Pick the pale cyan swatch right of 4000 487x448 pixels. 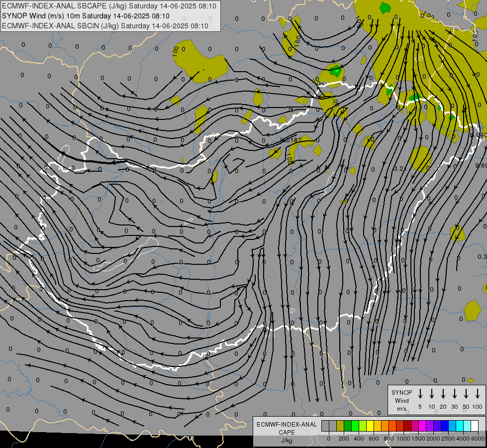click(467, 426)
